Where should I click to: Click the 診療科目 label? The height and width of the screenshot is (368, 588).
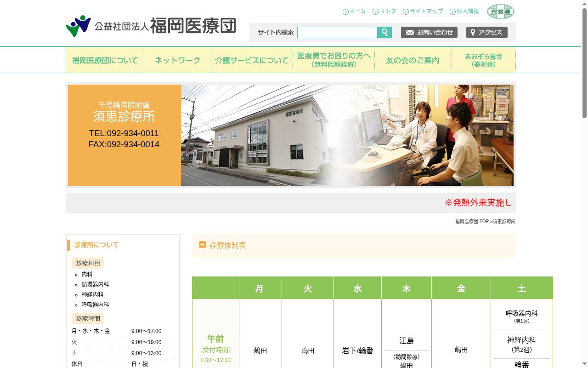point(88,263)
